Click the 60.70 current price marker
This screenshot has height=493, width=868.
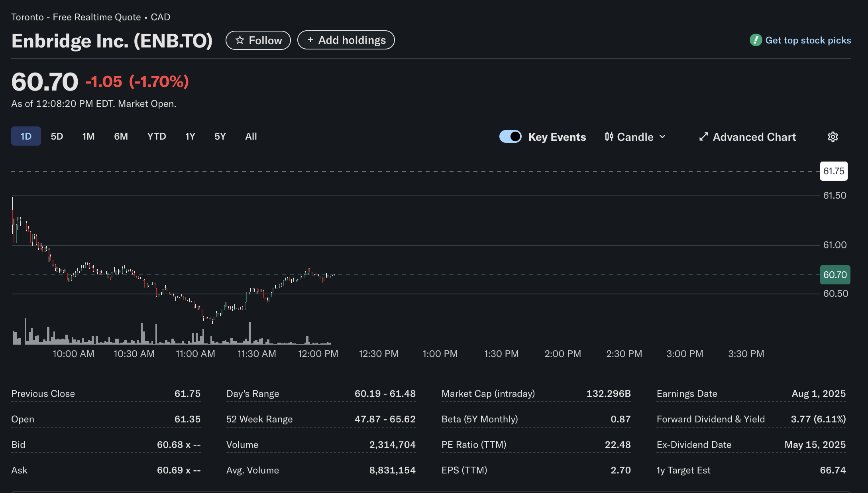[x=835, y=275]
